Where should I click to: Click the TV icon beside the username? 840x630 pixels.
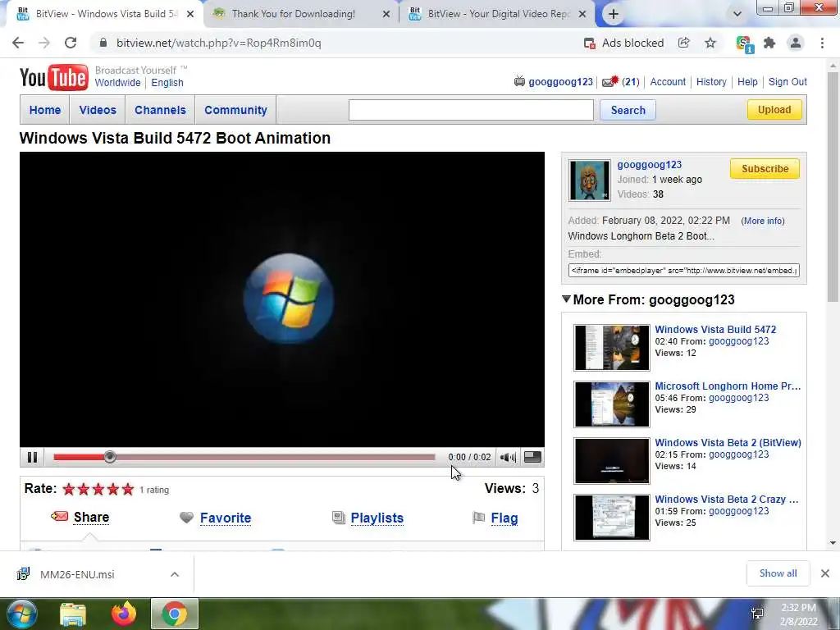(x=519, y=81)
